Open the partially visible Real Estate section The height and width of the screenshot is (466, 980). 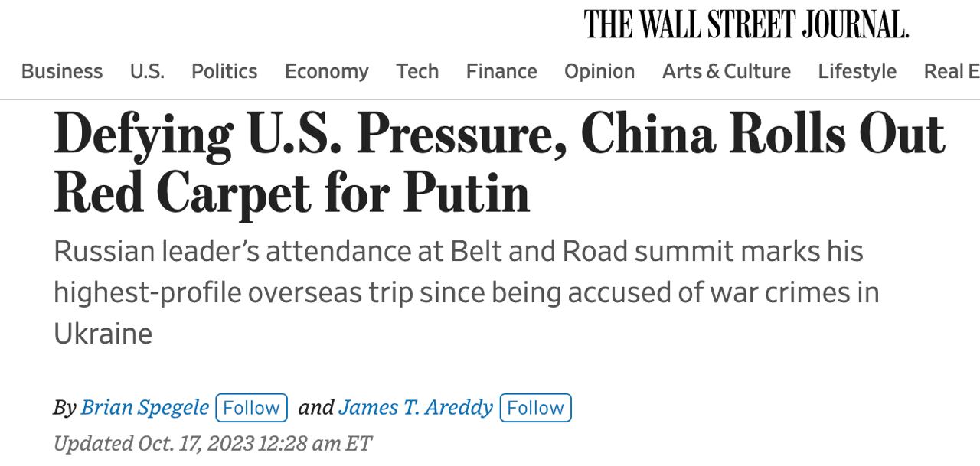click(x=952, y=71)
